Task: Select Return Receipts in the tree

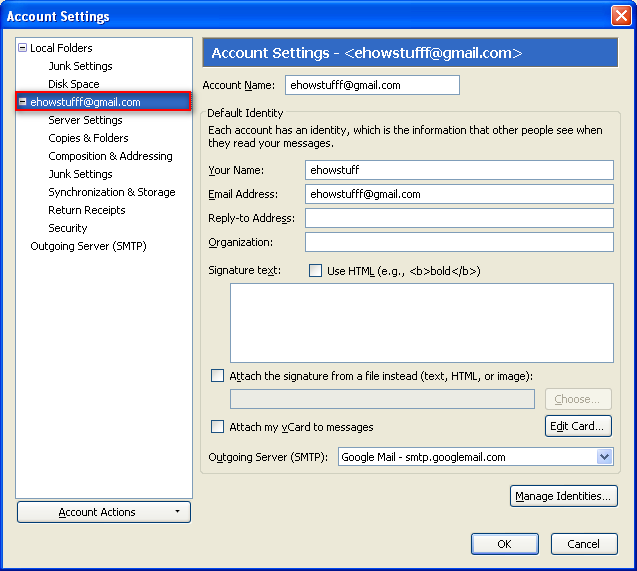Action: pyautogui.click(x=87, y=210)
